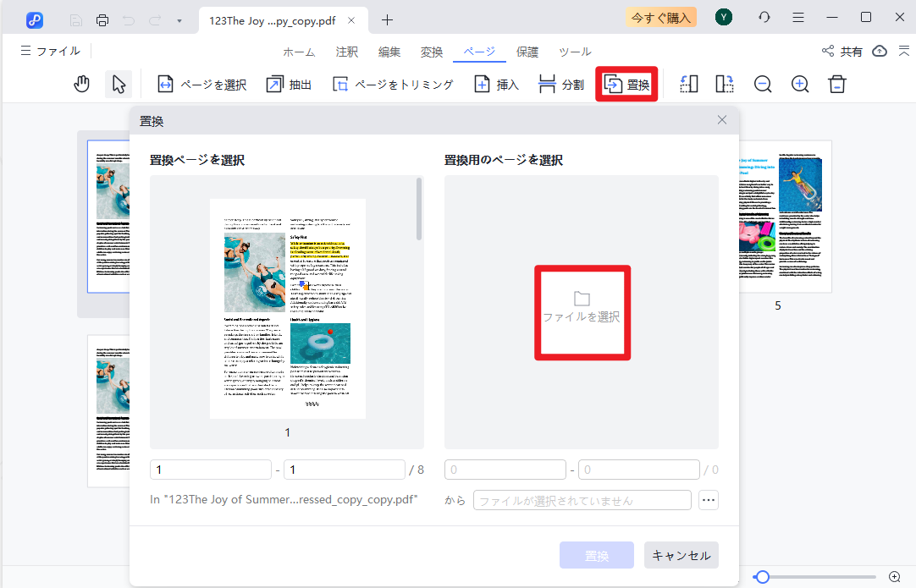This screenshot has width=916, height=588.
Task: Activate the Select arrow tool
Action: (119, 84)
